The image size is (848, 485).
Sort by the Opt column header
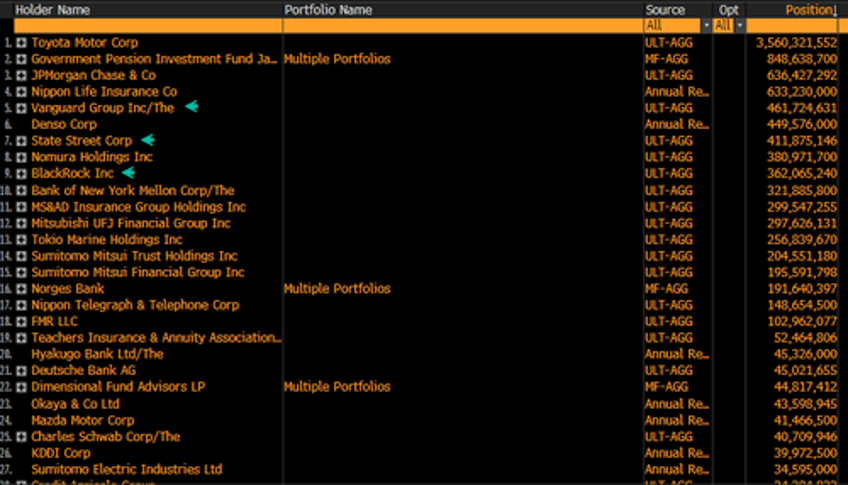pos(728,10)
